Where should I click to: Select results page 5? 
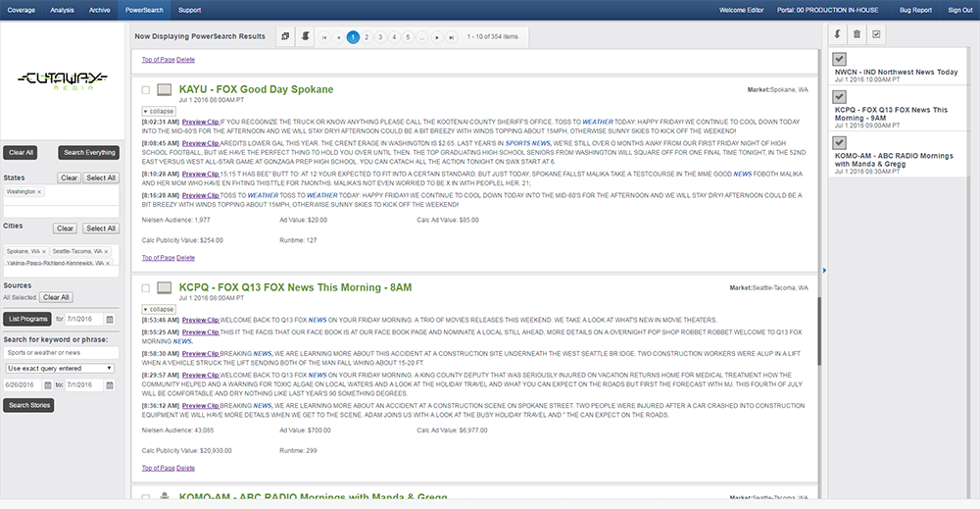coord(408,37)
